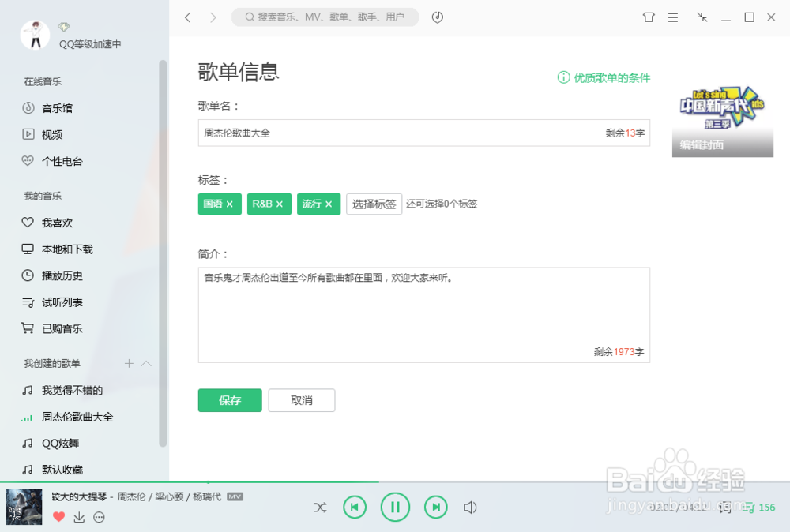Save the playlist info with 保存
Image resolution: width=790 pixels, height=532 pixels.
229,400
